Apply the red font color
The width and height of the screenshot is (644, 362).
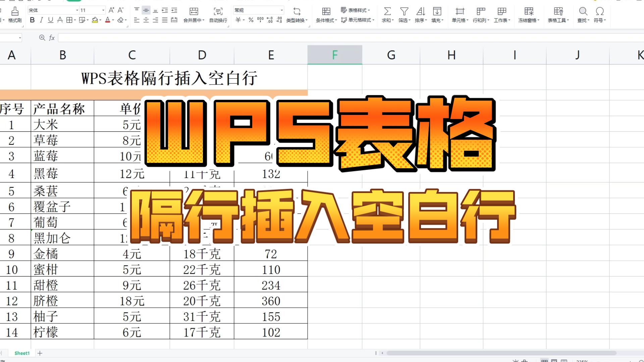point(108,20)
